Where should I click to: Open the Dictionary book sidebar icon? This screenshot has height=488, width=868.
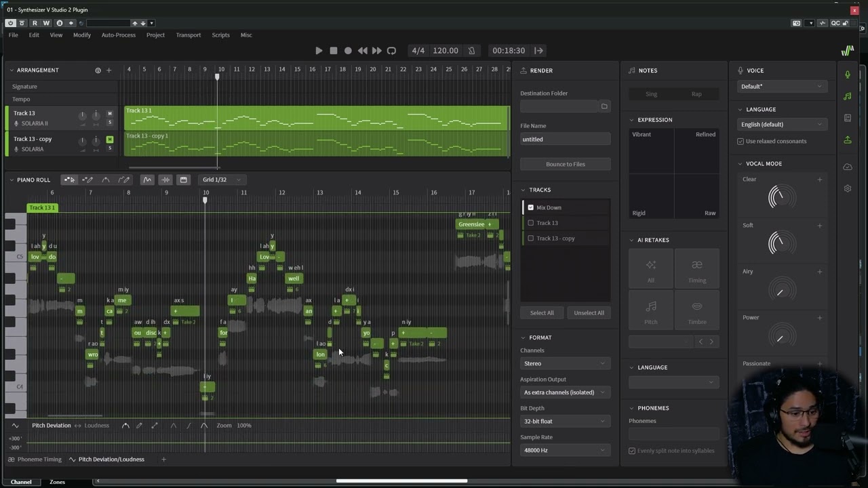pyautogui.click(x=847, y=118)
